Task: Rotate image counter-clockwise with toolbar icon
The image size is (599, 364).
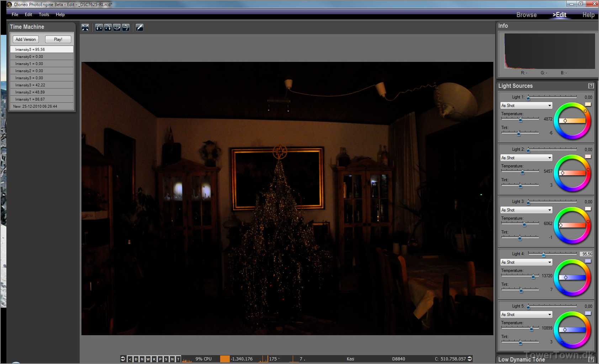Action: point(99,28)
